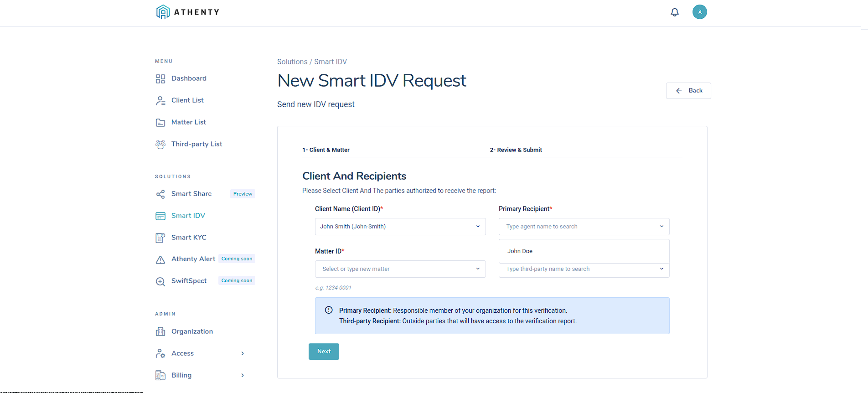The width and height of the screenshot is (868, 399).
Task: Switch to Review & Submit step
Action: pos(516,150)
